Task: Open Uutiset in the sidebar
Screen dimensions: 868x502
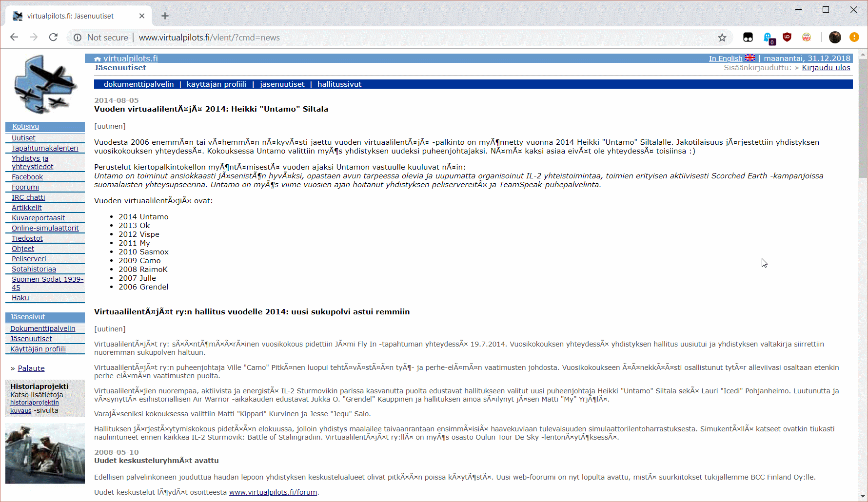Action: [x=23, y=138]
